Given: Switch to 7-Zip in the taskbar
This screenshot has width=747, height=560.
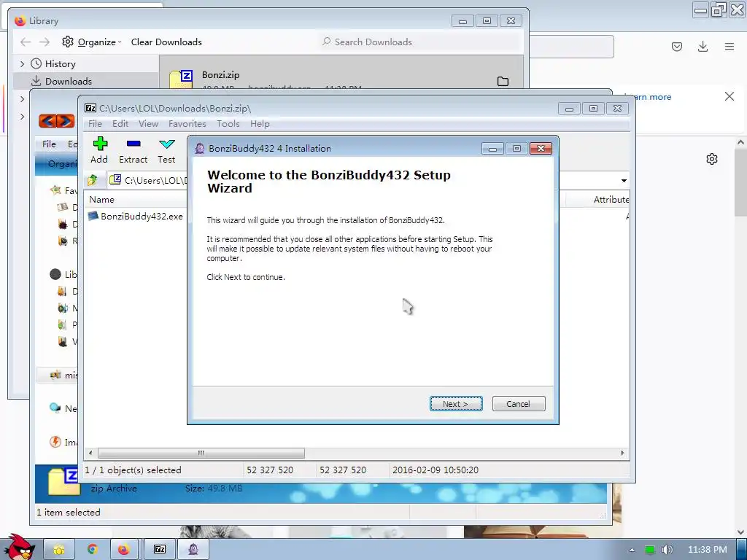Looking at the screenshot, I should (160, 550).
